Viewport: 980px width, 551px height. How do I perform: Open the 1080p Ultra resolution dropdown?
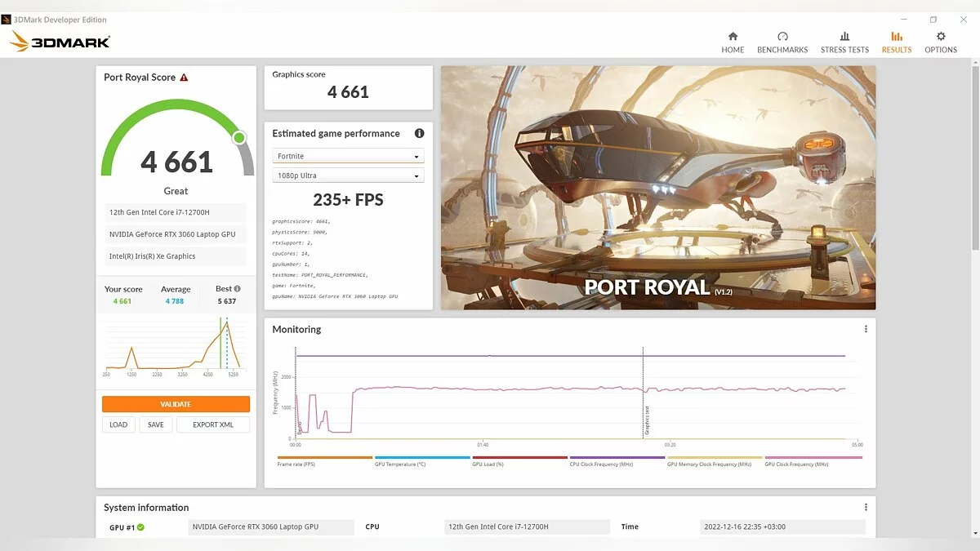click(349, 176)
